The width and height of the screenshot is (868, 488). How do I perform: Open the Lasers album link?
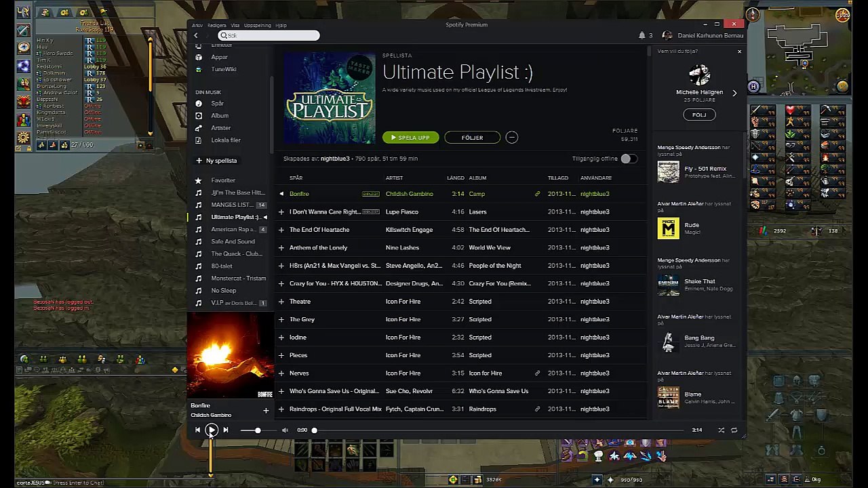477,211
